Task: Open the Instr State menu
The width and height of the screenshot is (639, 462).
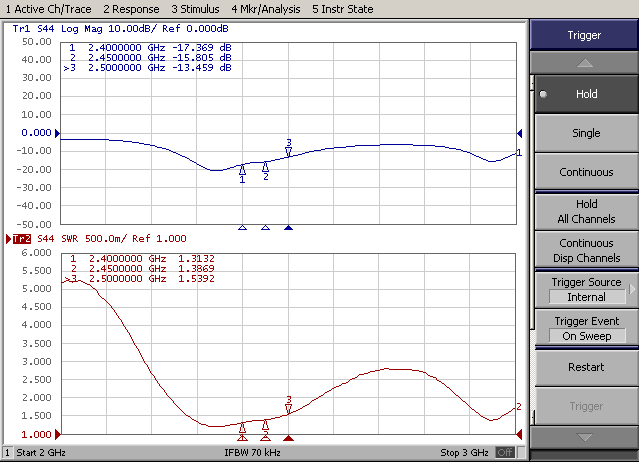Action: [343, 9]
